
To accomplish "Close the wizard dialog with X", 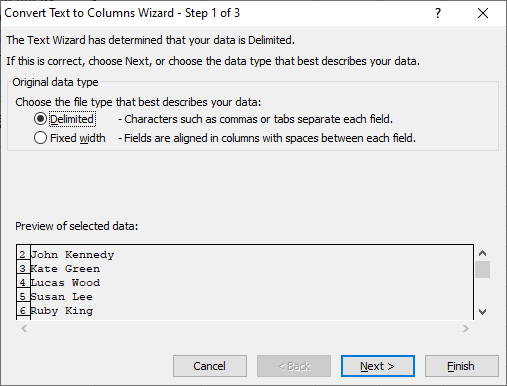I will point(483,13).
